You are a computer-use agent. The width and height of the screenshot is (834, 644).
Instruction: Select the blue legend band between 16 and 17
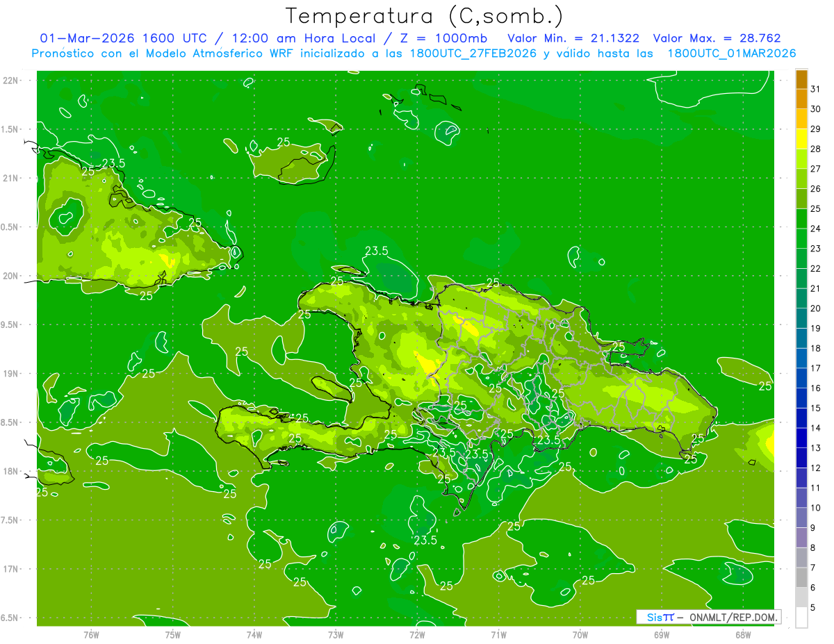coord(801,379)
